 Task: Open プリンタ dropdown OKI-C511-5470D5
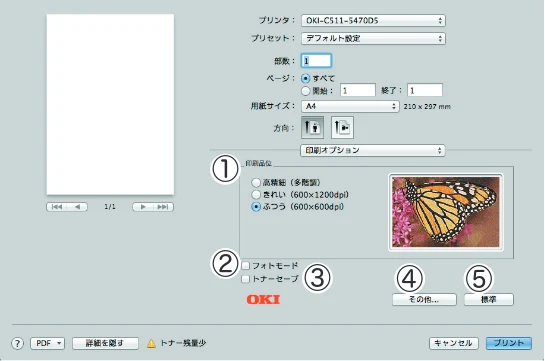coord(373,20)
